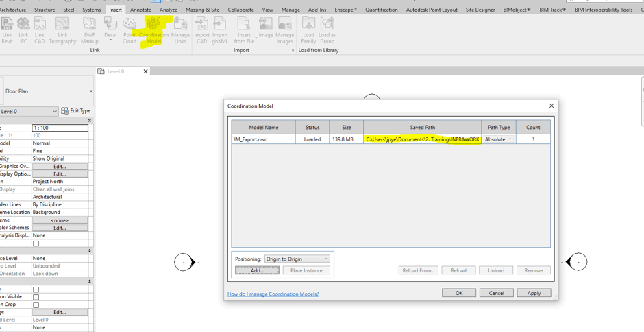Viewport: 644px width, 332px height.
Task: Open the Coordination Model tool
Action: (153, 30)
